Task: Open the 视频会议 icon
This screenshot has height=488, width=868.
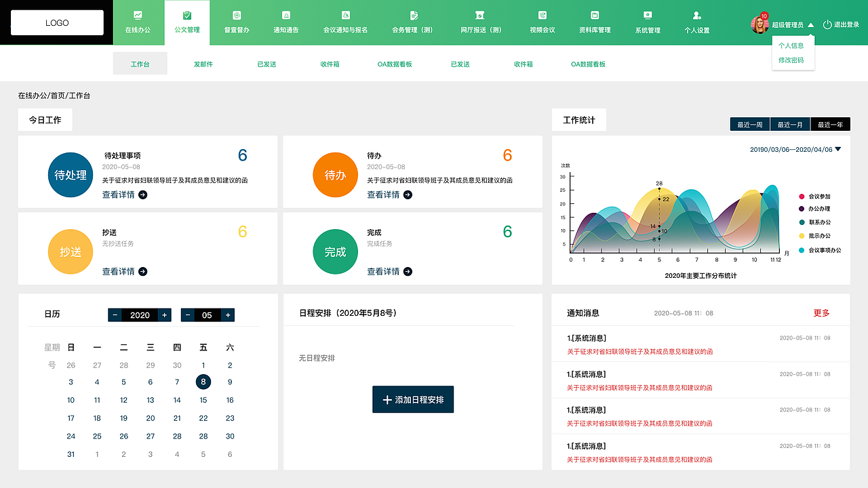Action: click(542, 15)
